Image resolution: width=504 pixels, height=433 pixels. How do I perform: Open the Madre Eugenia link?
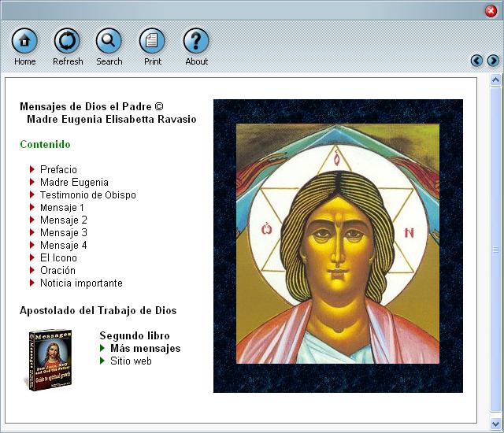74,182
